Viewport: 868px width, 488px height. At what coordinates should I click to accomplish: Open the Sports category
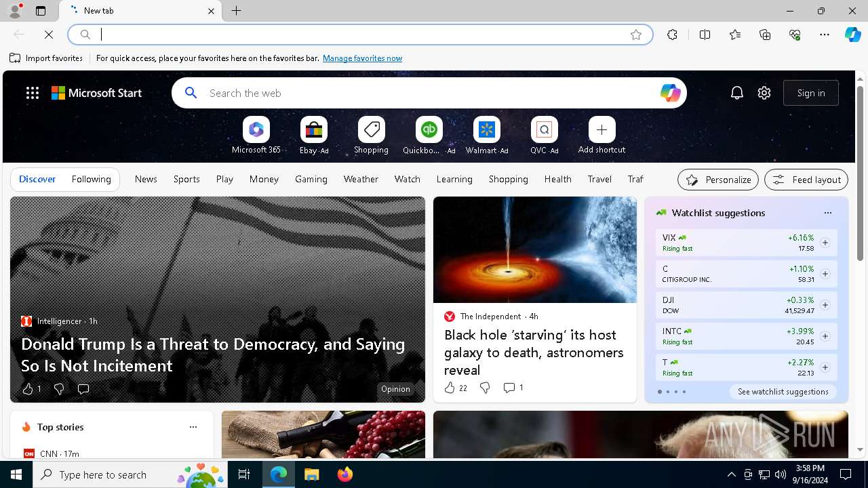[186, 179]
